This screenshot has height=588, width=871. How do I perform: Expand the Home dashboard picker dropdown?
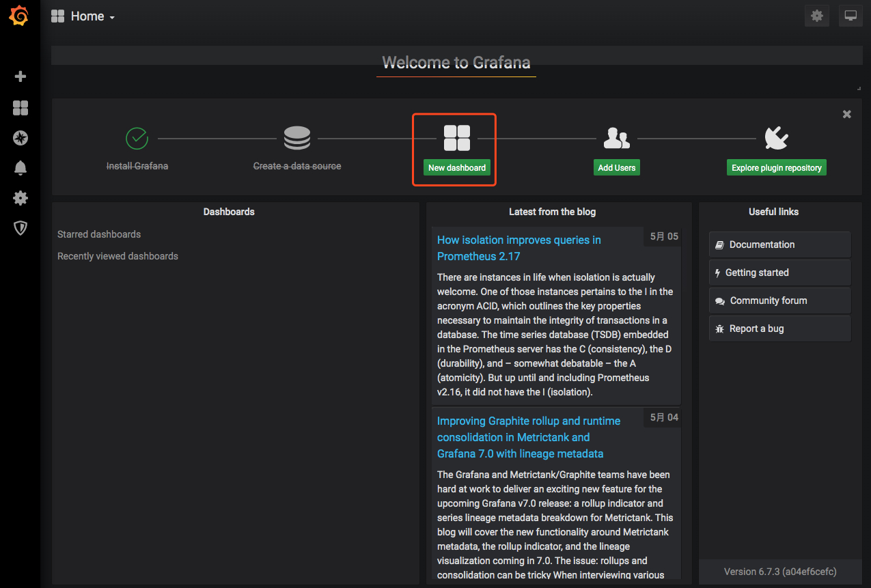83,16
